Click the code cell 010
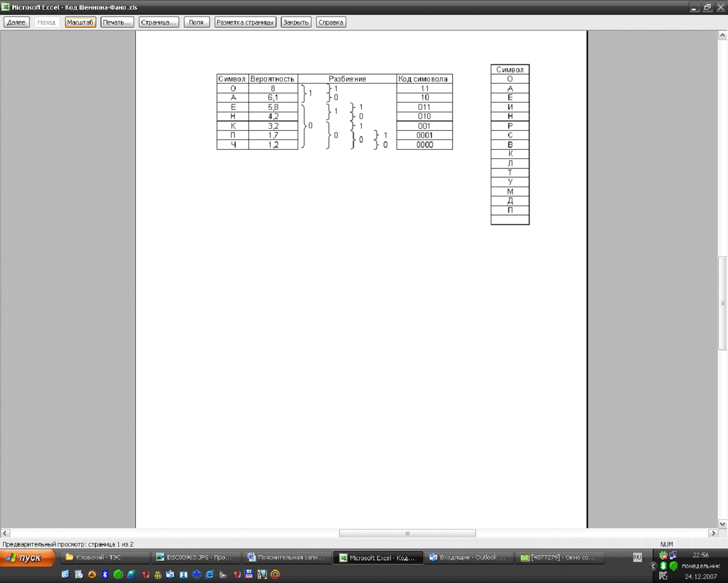728x583 pixels. click(424, 116)
